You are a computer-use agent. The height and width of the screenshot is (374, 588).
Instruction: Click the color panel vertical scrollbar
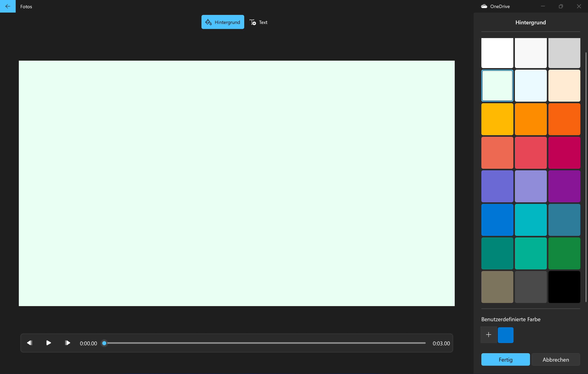point(586,177)
